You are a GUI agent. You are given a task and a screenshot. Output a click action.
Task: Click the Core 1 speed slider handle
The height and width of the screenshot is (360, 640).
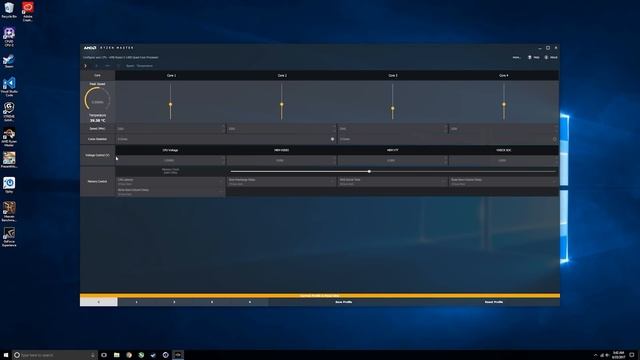point(171,104)
